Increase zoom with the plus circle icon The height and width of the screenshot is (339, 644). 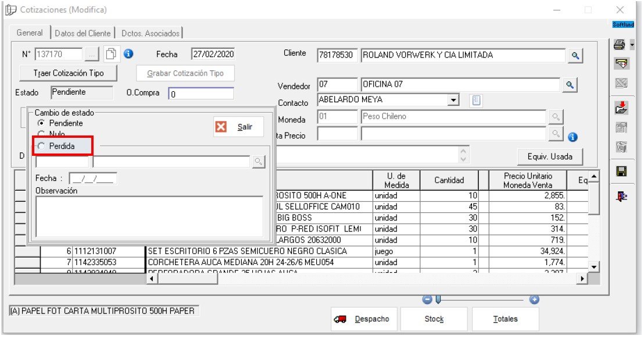(x=534, y=299)
